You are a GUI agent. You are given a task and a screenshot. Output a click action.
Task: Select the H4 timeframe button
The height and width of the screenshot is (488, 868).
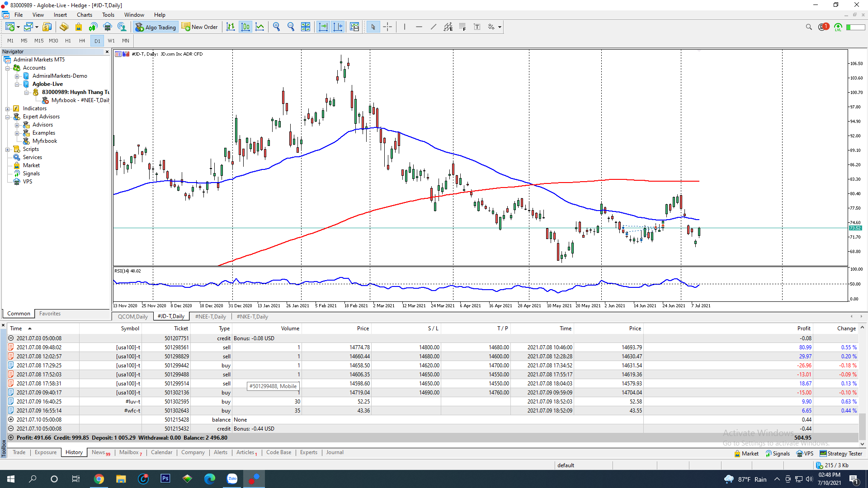point(82,41)
